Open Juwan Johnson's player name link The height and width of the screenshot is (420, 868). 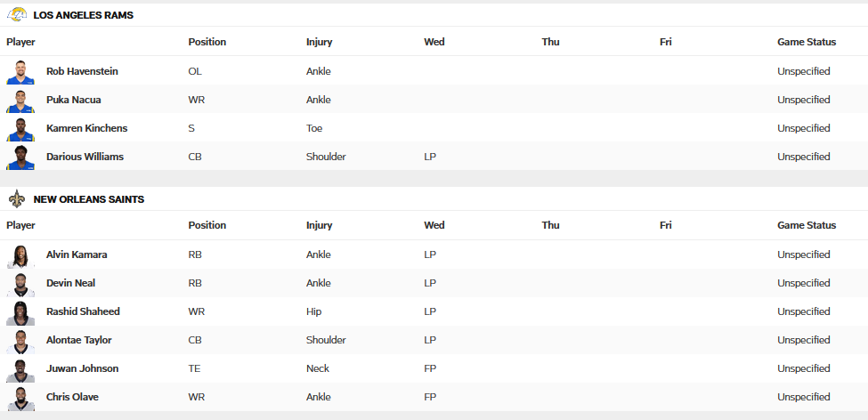tap(82, 368)
